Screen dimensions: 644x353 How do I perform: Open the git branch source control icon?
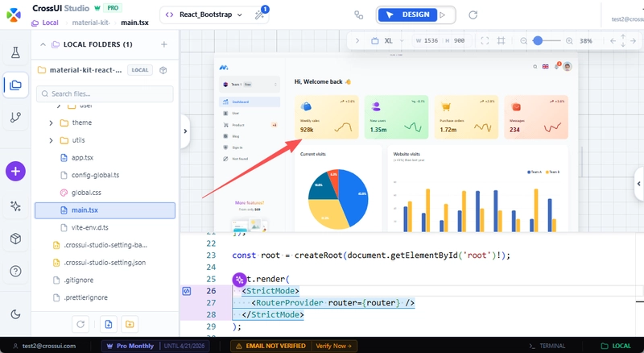point(15,117)
